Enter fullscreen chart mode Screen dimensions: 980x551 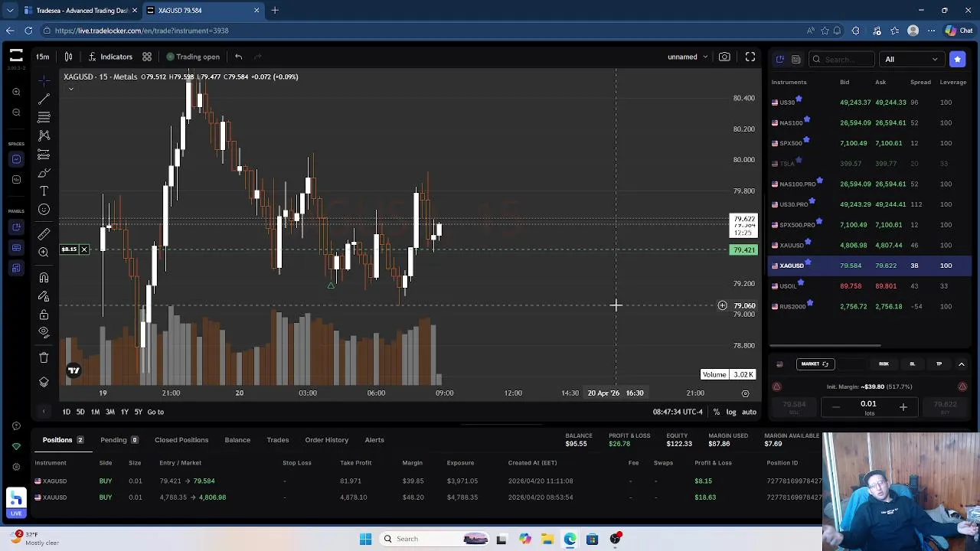(x=750, y=57)
